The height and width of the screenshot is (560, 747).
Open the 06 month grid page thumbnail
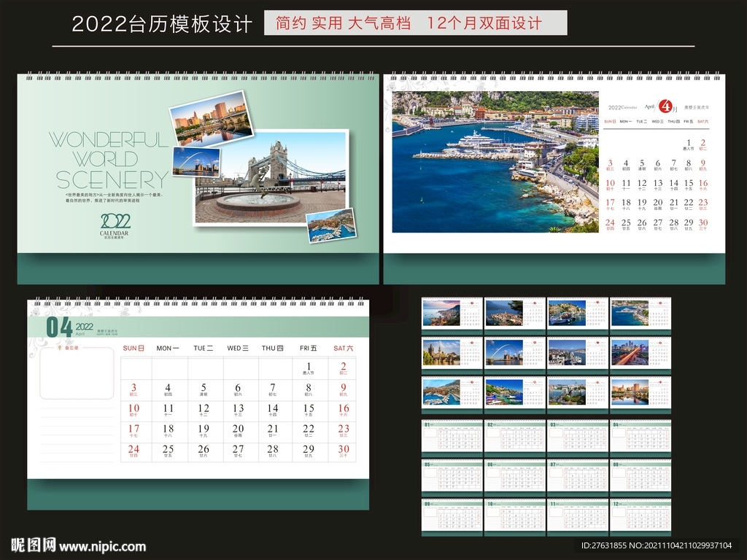[x=515, y=476]
